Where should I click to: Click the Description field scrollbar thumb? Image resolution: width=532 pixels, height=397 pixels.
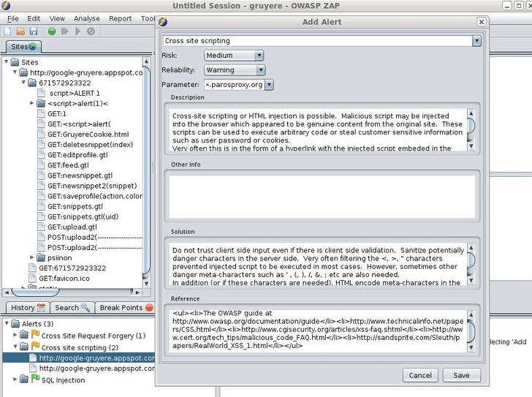point(471,126)
